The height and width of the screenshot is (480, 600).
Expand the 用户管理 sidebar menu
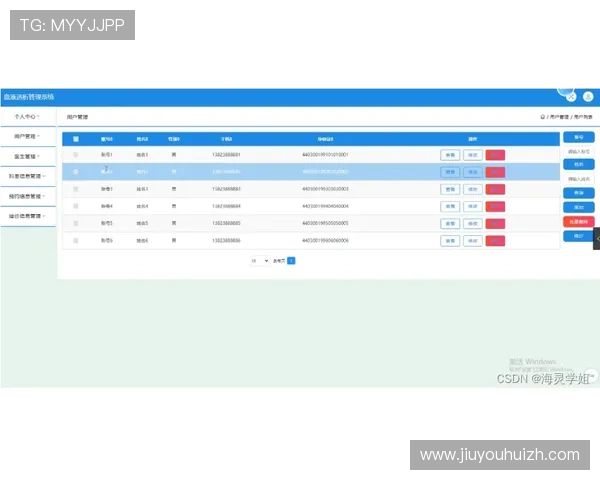click(x=27, y=136)
